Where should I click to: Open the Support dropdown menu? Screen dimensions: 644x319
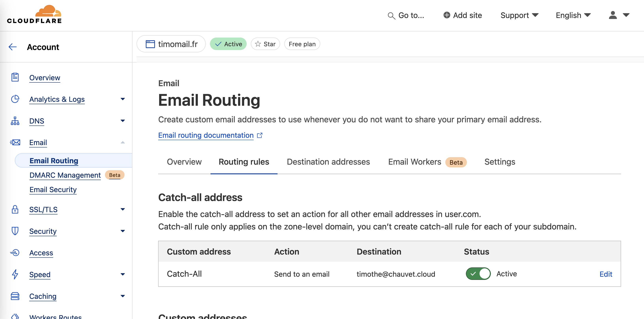(519, 15)
